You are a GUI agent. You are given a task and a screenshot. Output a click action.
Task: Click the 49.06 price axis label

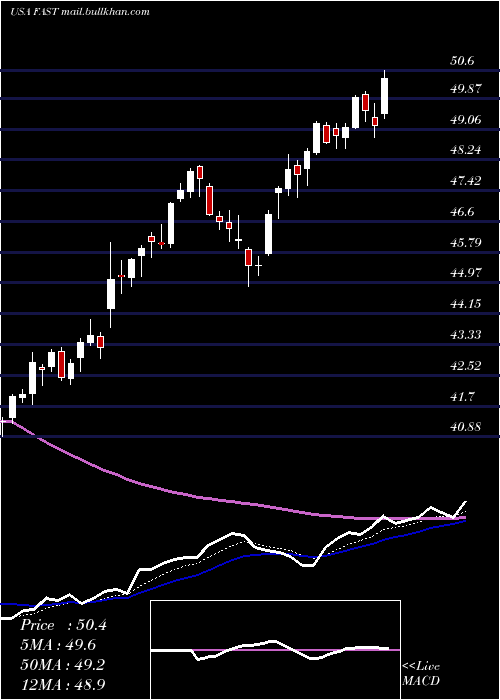point(466,120)
